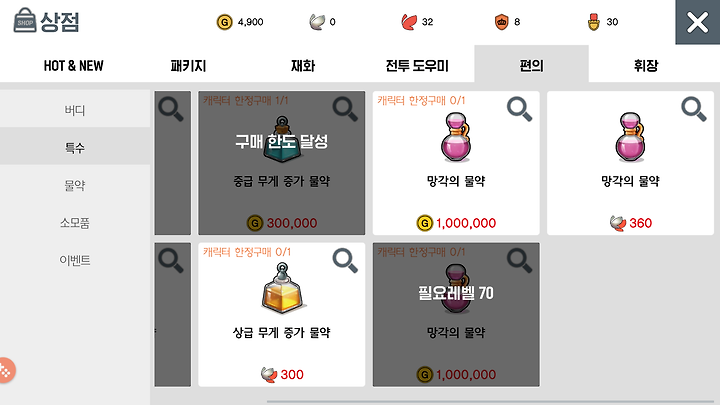Choose the 이벤트 sidebar category
720x405 pixels.
click(x=75, y=260)
